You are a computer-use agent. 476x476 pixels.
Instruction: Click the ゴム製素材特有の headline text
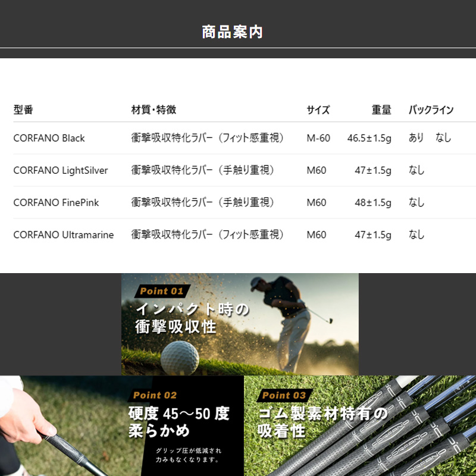(x=323, y=414)
